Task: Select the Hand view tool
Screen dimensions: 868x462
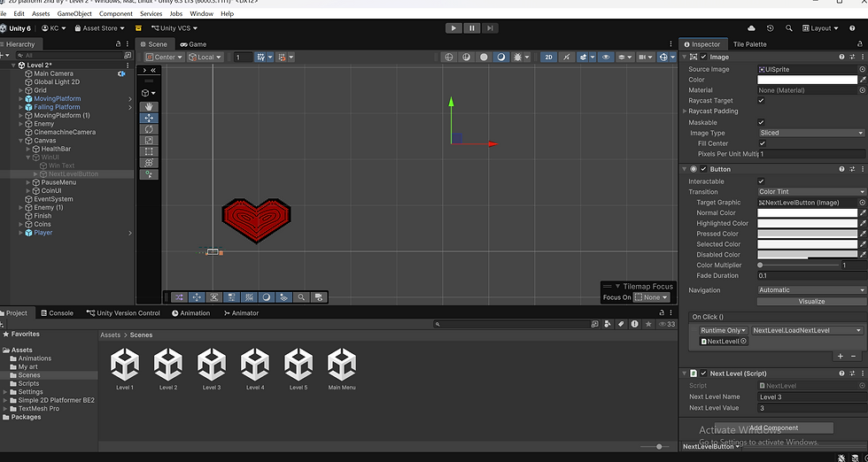Action: (x=149, y=107)
